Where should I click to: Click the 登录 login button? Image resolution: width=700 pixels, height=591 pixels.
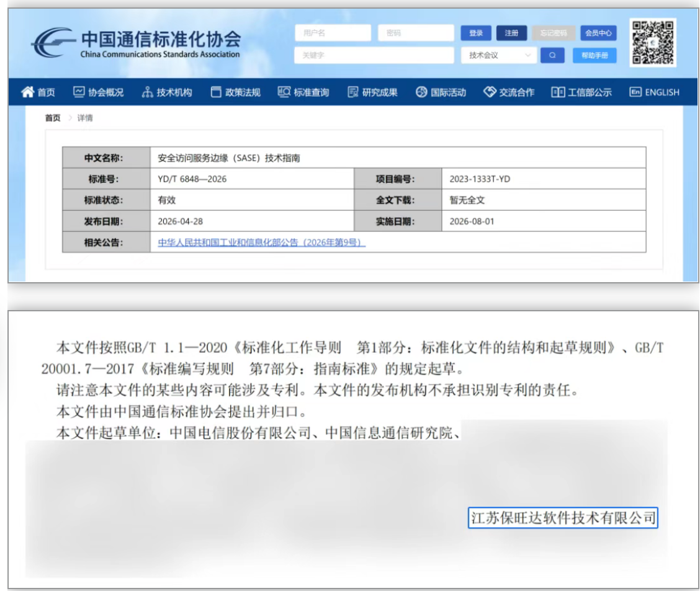[x=476, y=33]
